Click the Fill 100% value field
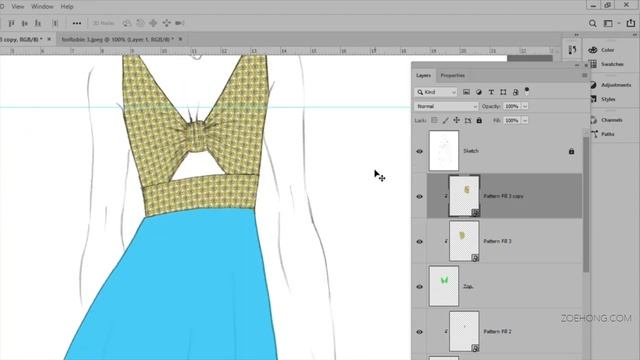The width and height of the screenshot is (640, 360). point(512,120)
